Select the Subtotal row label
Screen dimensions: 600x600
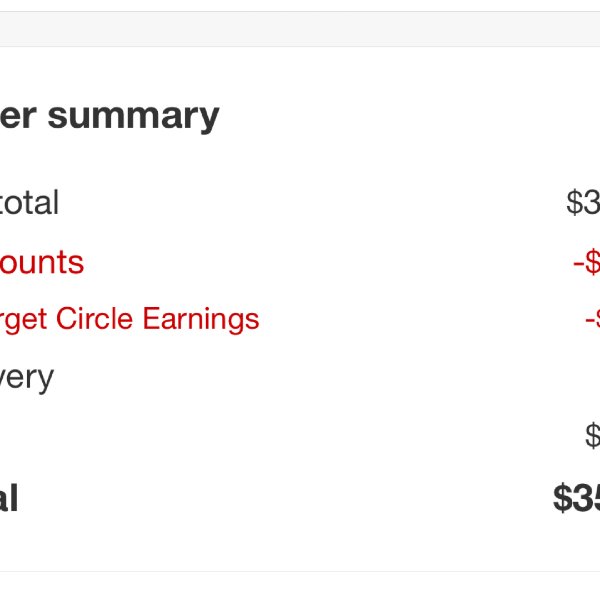click(29, 202)
